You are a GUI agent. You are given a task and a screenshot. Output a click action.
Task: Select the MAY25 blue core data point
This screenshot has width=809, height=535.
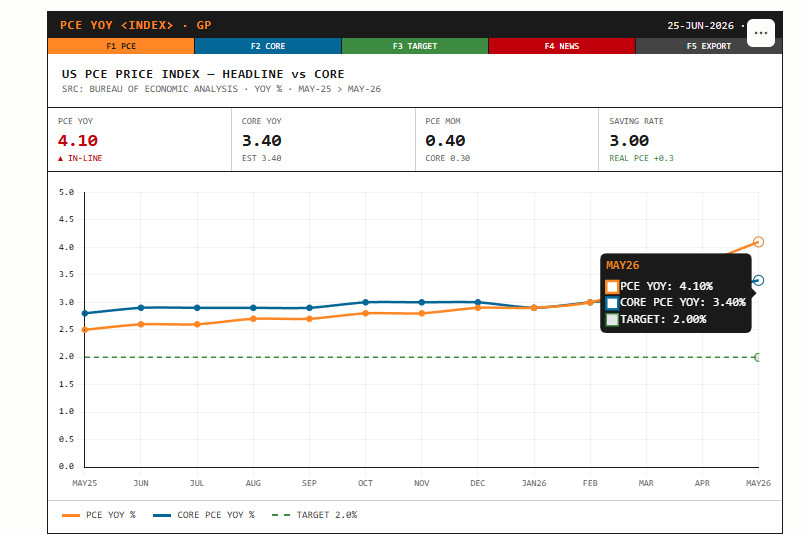(x=85, y=313)
